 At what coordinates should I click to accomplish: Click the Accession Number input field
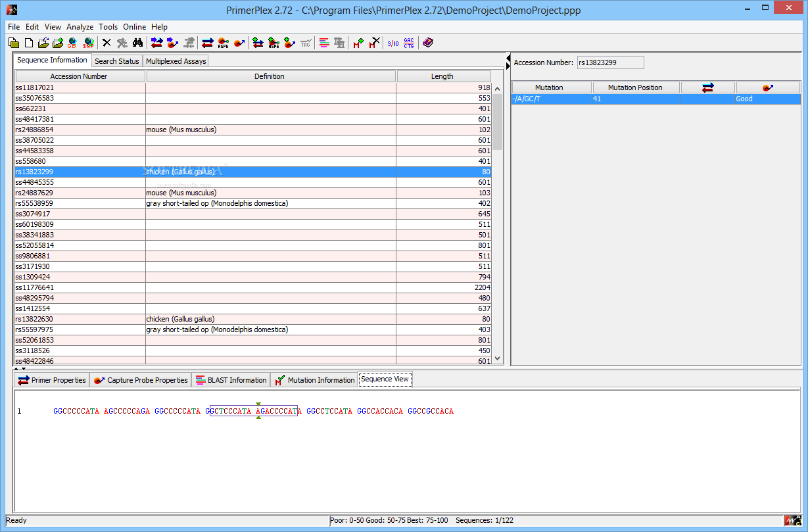[x=610, y=62]
